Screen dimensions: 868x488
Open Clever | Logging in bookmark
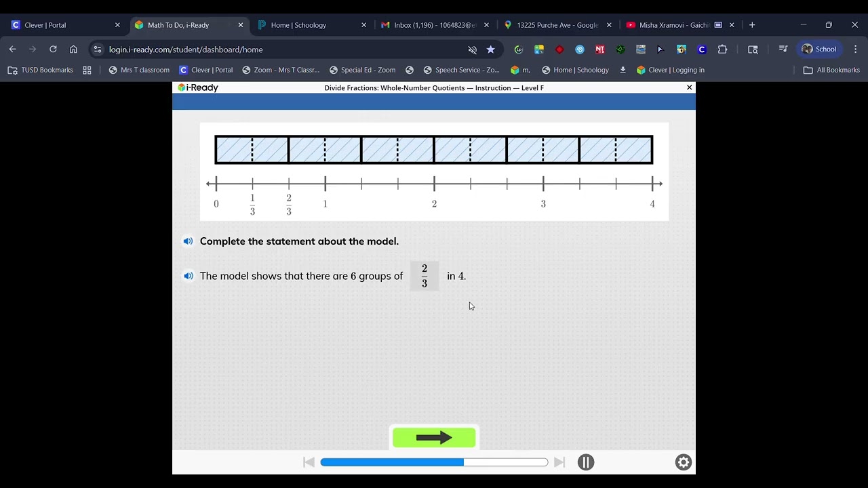coord(671,70)
